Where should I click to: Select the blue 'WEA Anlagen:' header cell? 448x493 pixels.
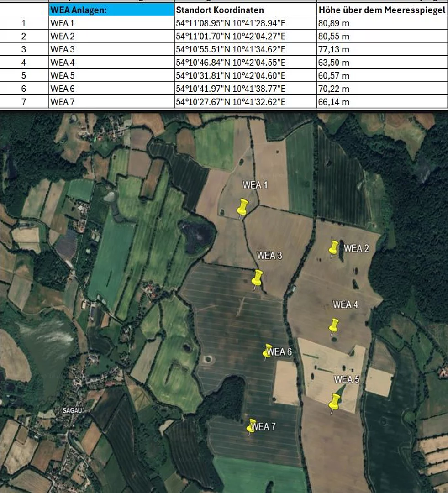point(111,10)
